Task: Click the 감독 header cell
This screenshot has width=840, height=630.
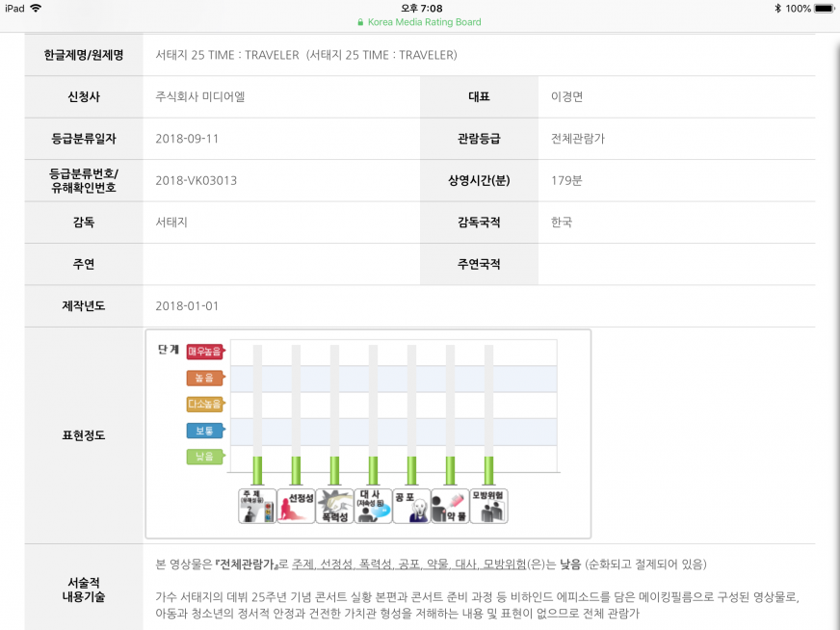Action: pyautogui.click(x=84, y=223)
